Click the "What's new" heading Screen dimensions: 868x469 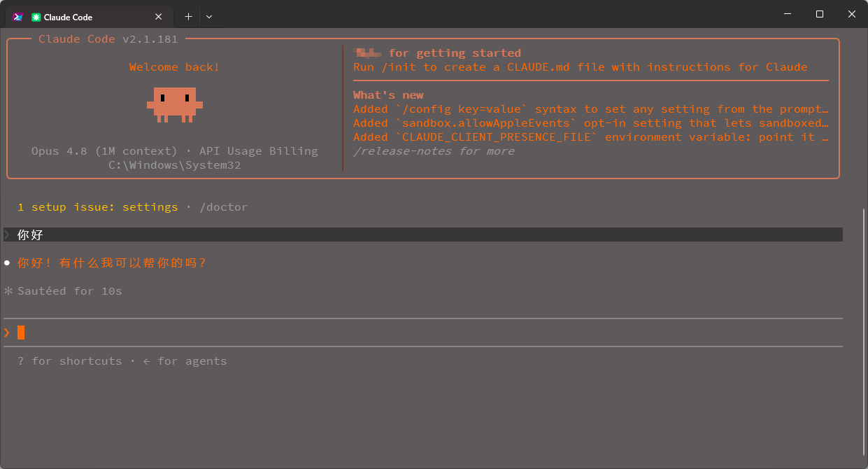click(388, 95)
